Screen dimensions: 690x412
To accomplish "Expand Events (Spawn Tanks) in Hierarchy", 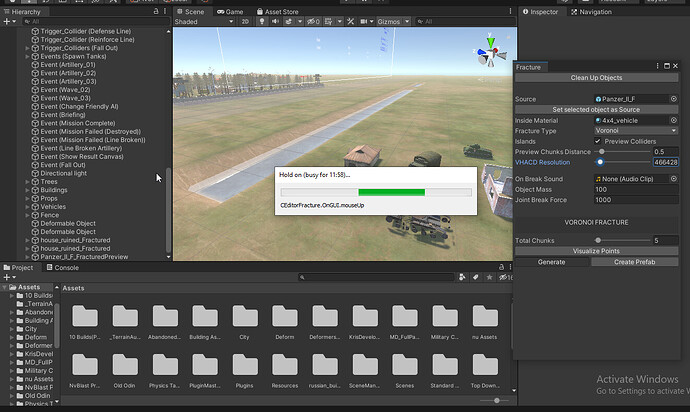I will pos(27,56).
